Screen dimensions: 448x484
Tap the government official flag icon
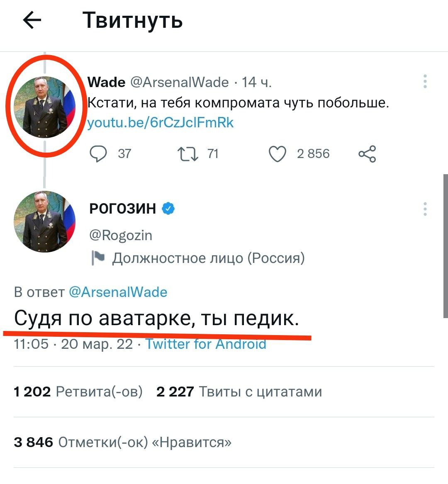[98, 258]
